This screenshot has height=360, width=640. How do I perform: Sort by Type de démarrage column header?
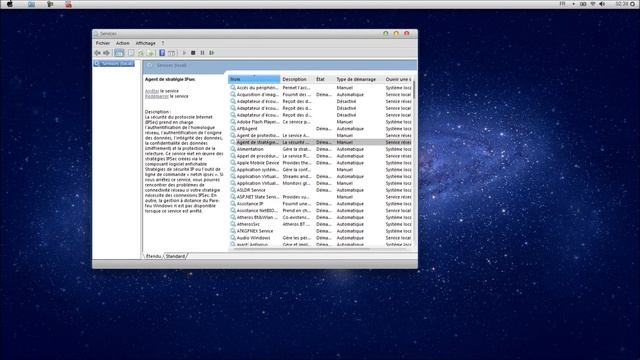click(x=359, y=79)
